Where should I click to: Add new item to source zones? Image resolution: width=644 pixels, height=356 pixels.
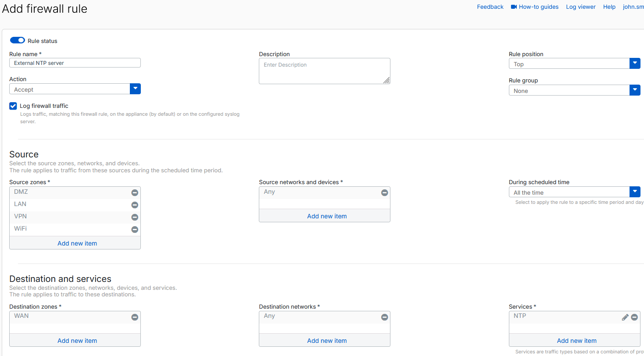[77, 243]
